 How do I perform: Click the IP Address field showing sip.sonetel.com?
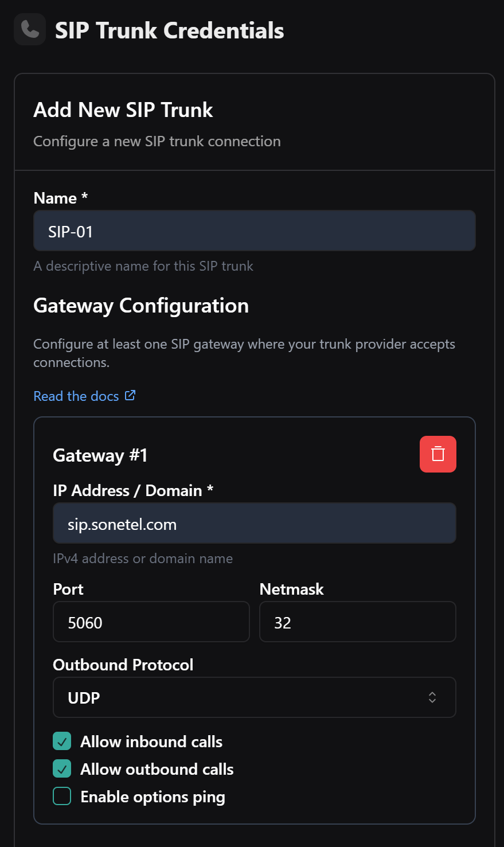pyautogui.click(x=254, y=524)
